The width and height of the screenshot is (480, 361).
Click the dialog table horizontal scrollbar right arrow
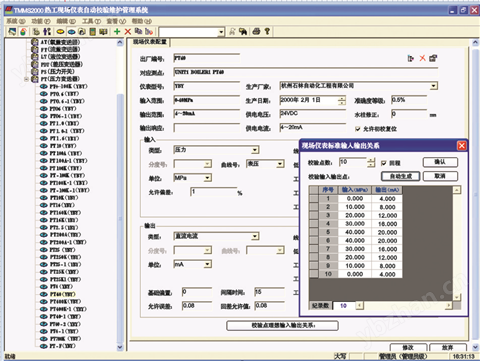(449, 305)
